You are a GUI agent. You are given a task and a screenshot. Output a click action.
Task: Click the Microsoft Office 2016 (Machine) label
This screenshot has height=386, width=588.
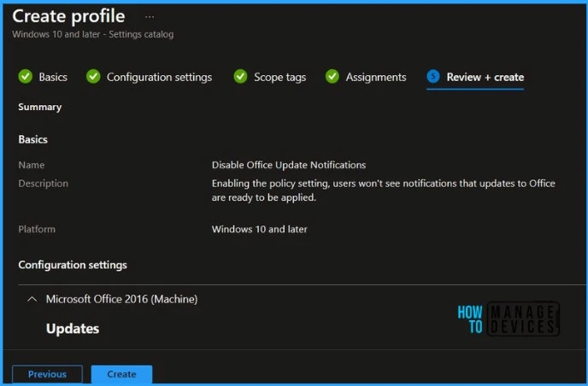tap(121, 299)
